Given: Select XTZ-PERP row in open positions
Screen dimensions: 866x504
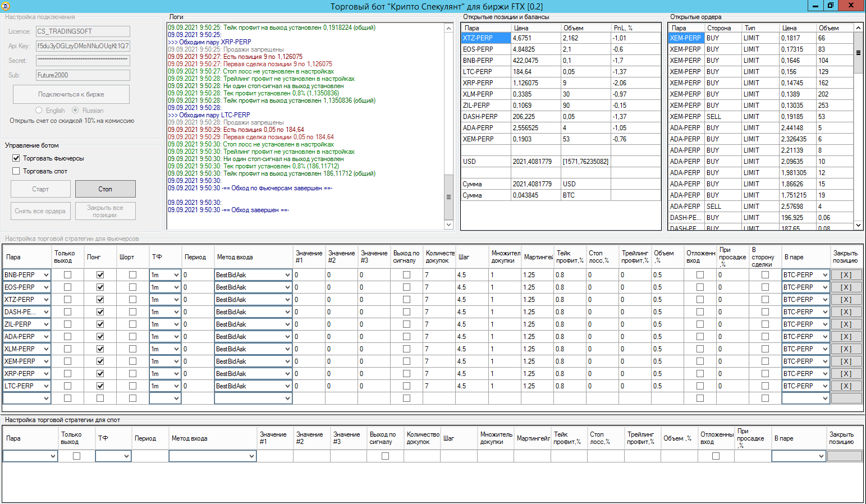Looking at the screenshot, I should tap(561, 38).
